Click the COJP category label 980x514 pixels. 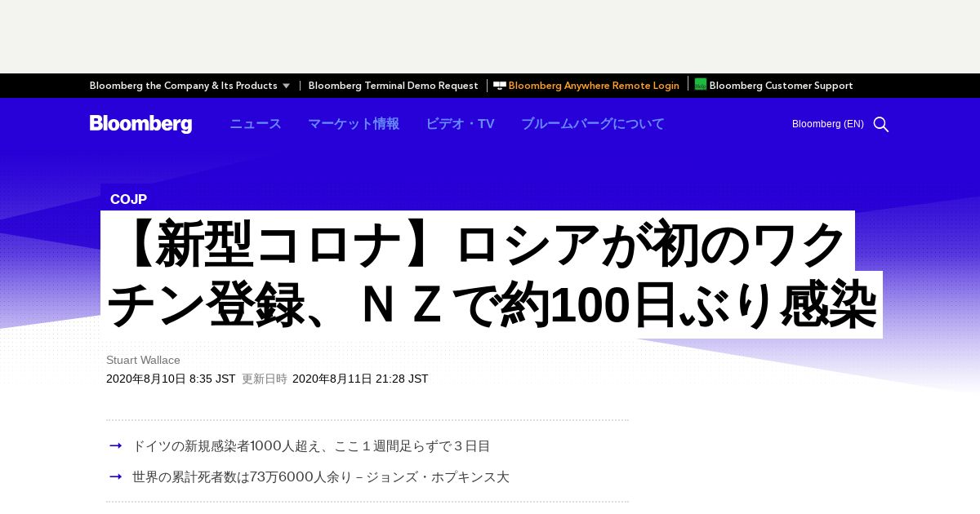[x=128, y=199]
